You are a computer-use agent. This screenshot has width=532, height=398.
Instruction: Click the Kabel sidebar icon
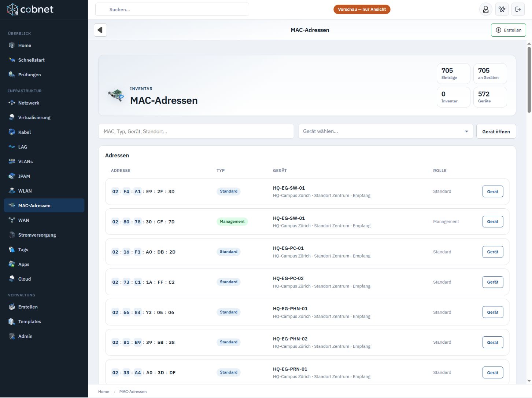[x=12, y=132]
